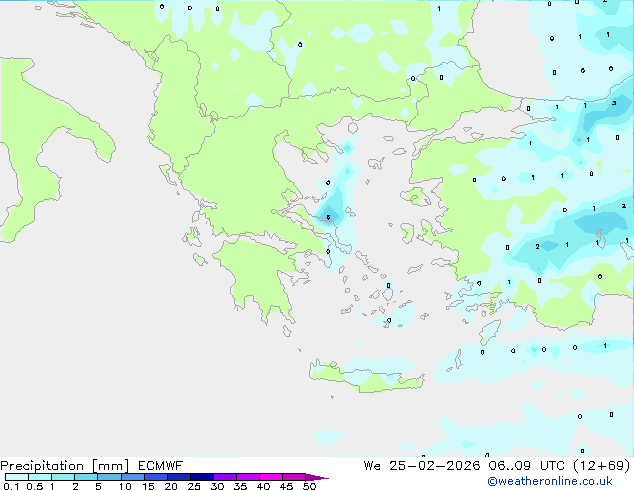The image size is (634, 490).
Task: Click the legend label 35
Action: (x=240, y=486)
